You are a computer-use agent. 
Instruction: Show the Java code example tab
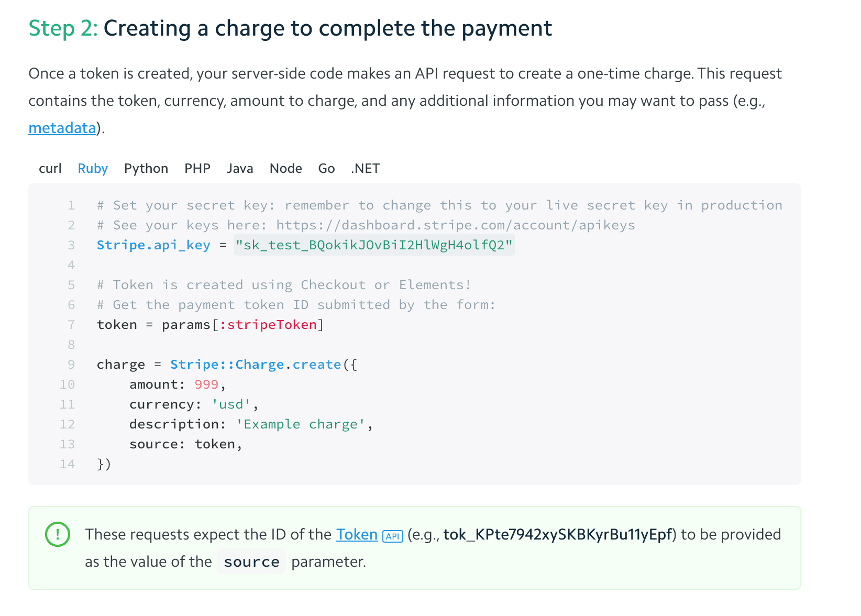click(x=240, y=169)
